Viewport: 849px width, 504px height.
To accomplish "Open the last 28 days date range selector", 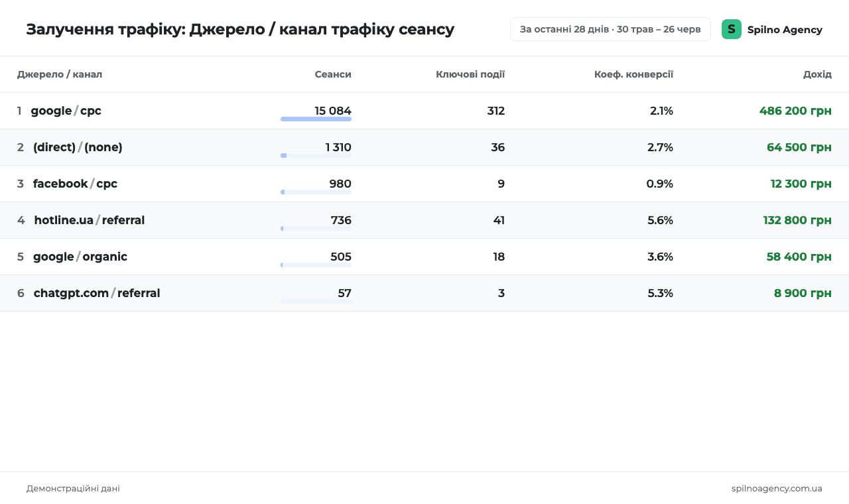I will click(610, 29).
